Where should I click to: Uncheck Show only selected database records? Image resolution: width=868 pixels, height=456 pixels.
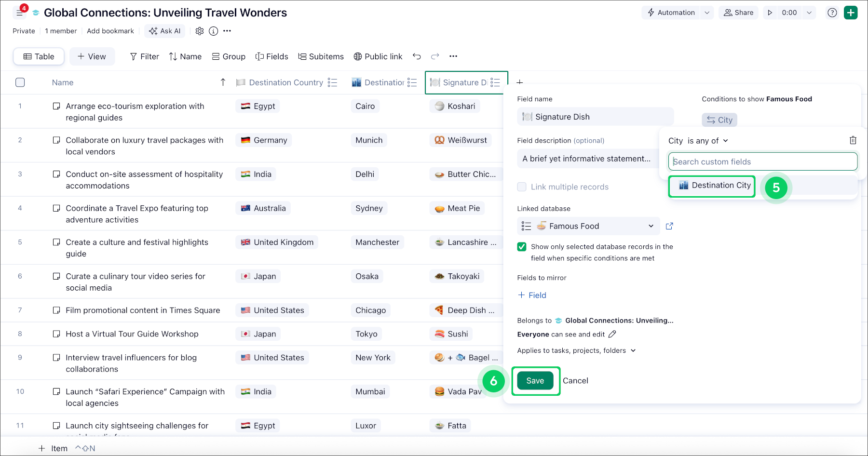[x=522, y=247]
